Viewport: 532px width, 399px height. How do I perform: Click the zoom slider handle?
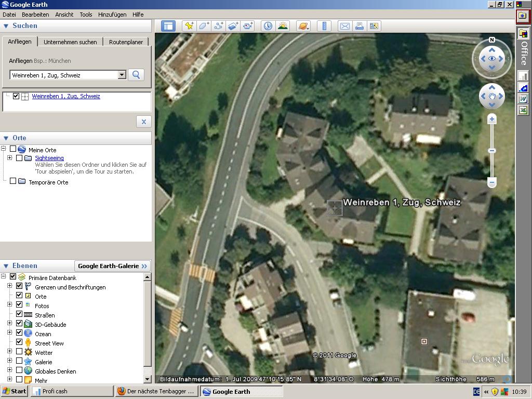pos(491,151)
